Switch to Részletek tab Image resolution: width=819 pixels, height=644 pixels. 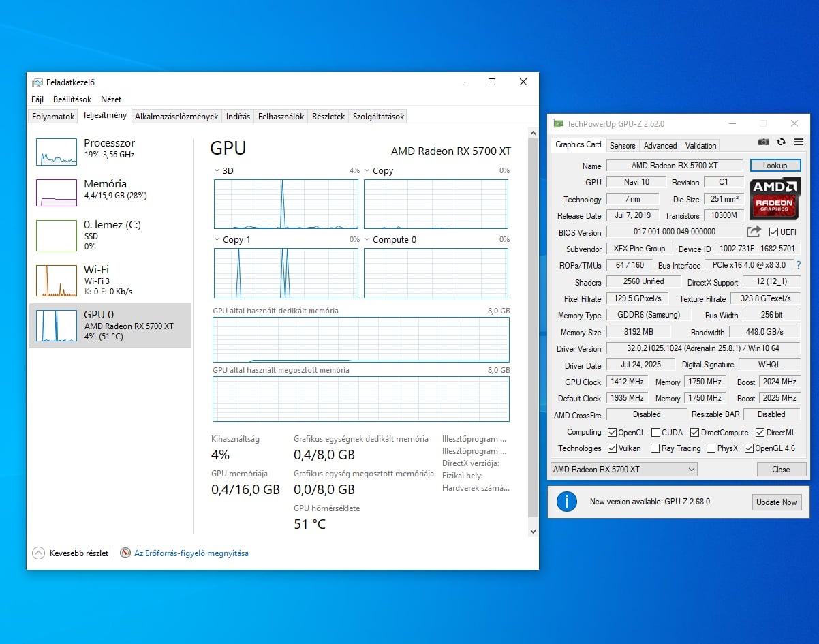click(x=328, y=117)
